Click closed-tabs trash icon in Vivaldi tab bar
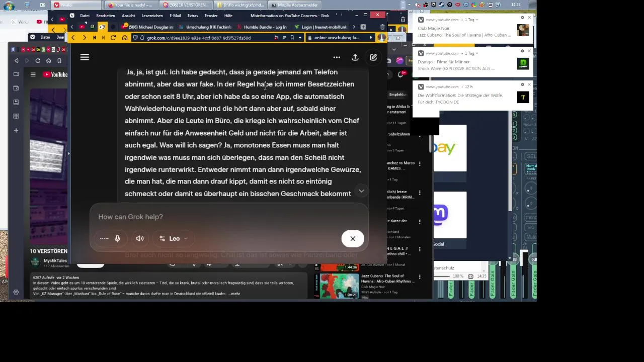 382,27
